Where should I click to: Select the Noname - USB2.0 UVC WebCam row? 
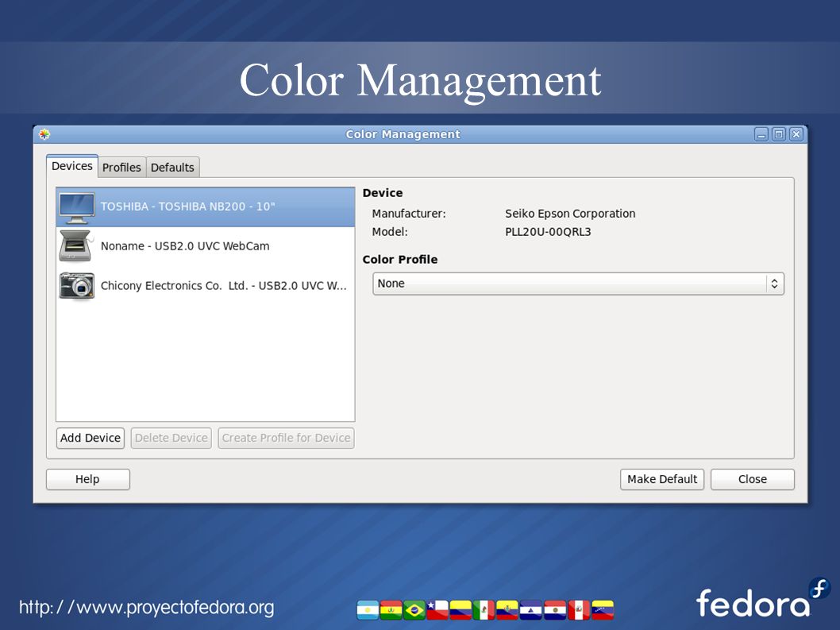point(206,246)
